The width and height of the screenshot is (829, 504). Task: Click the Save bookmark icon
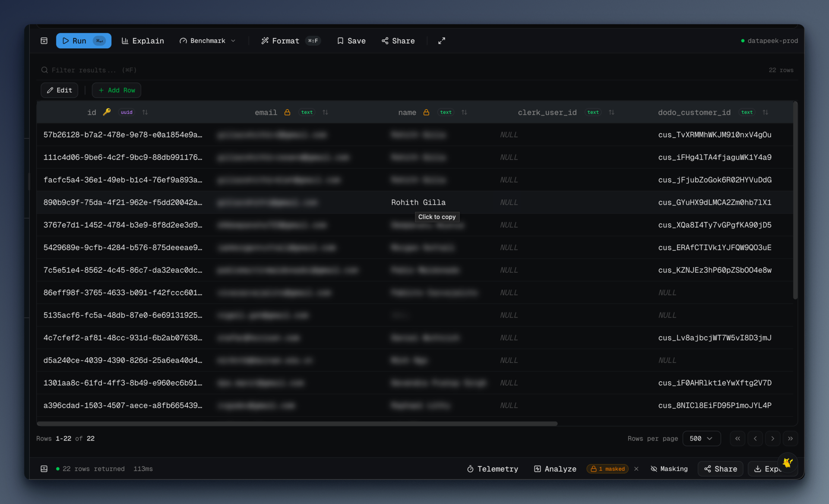click(x=341, y=41)
